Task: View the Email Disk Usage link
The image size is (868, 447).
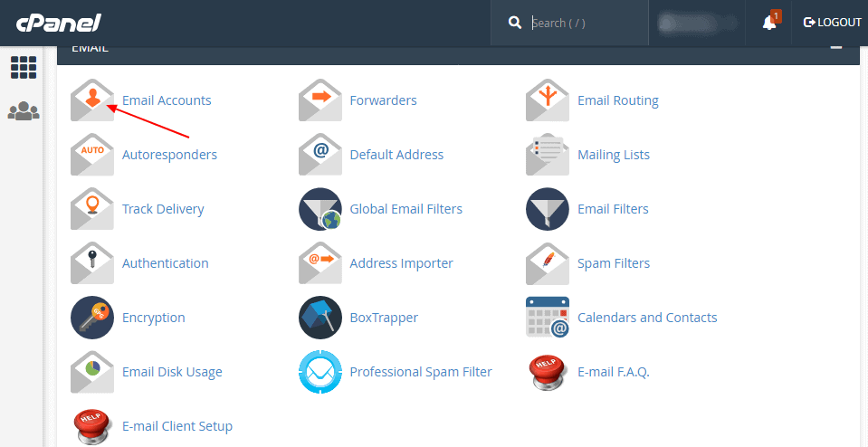Action: pos(172,371)
